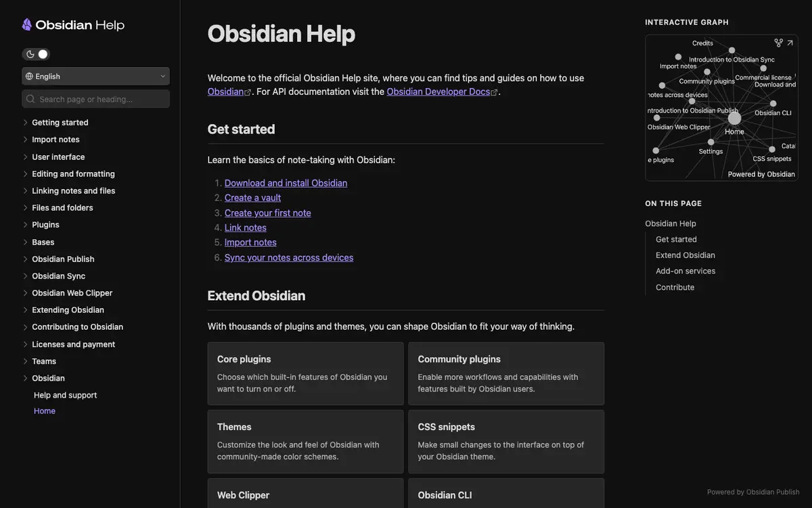
Task: Open the Obsidian CLI card
Action: tap(506, 494)
